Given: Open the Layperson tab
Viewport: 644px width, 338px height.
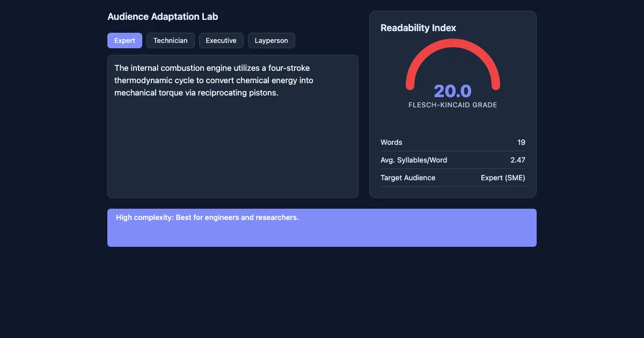Looking at the screenshot, I should 272,41.
